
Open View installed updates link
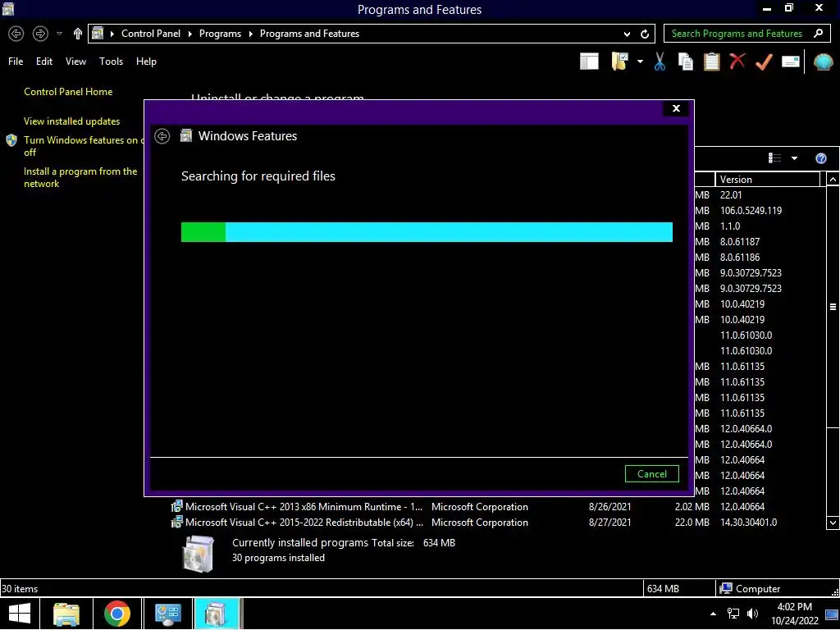coord(72,121)
